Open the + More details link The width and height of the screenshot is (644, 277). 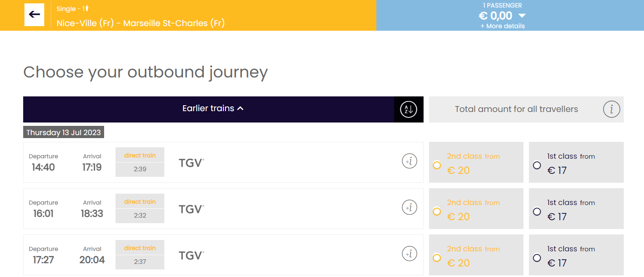point(502,26)
